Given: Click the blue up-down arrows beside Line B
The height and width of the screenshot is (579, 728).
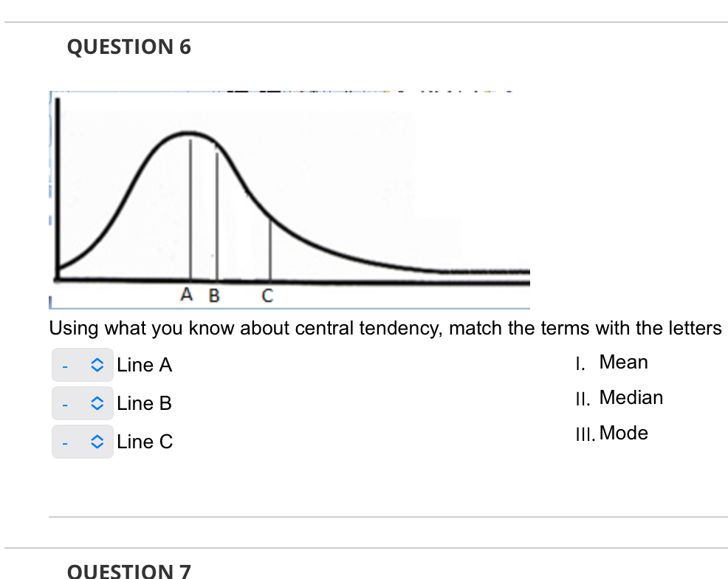Looking at the screenshot, I should tap(95, 402).
